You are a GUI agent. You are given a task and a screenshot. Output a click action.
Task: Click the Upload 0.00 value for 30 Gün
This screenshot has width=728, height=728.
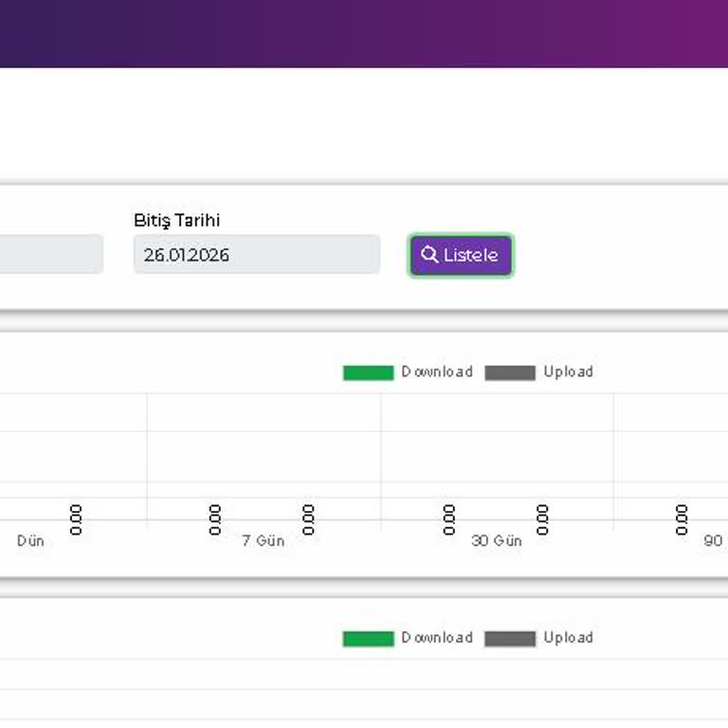point(542,520)
